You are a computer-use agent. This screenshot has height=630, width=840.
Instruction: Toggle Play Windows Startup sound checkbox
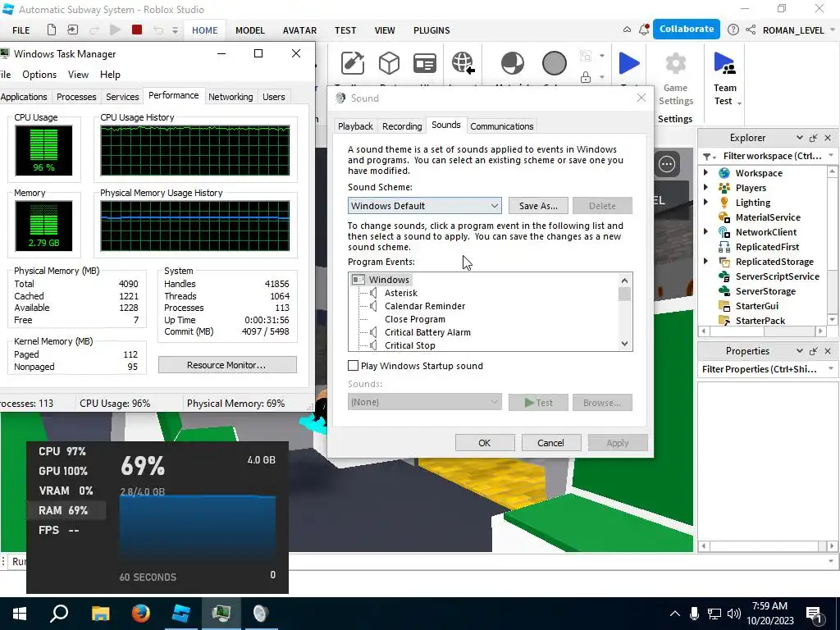(353, 366)
